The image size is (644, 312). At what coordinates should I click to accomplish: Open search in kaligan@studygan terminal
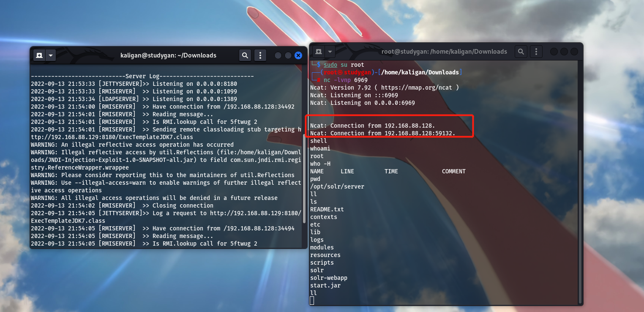pos(245,55)
